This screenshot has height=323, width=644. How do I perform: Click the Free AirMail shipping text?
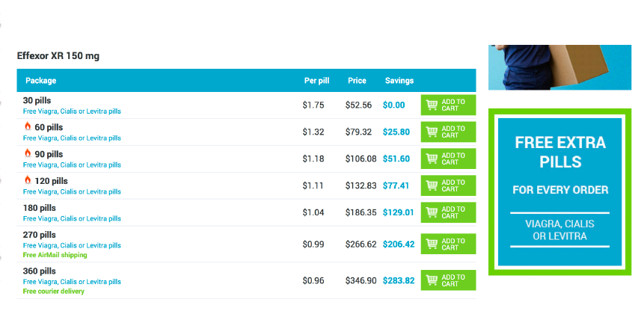click(x=55, y=255)
